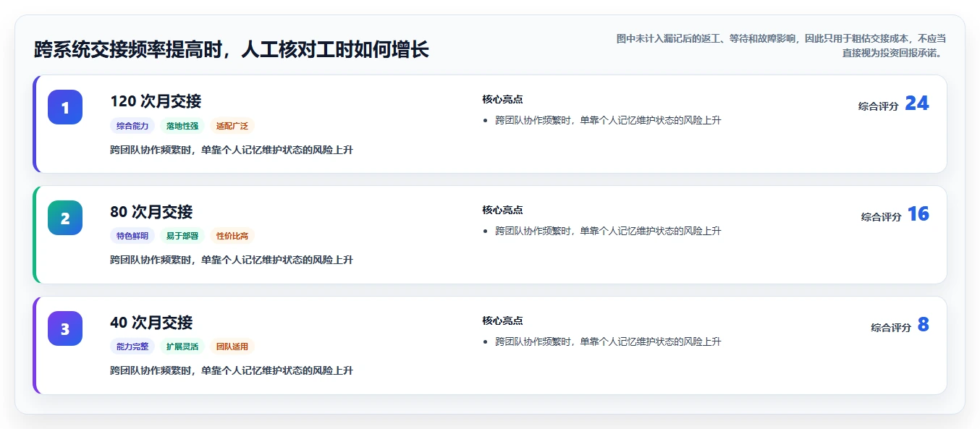Click the 落地性强 tag
The height and width of the screenshot is (429, 980).
coord(182,126)
